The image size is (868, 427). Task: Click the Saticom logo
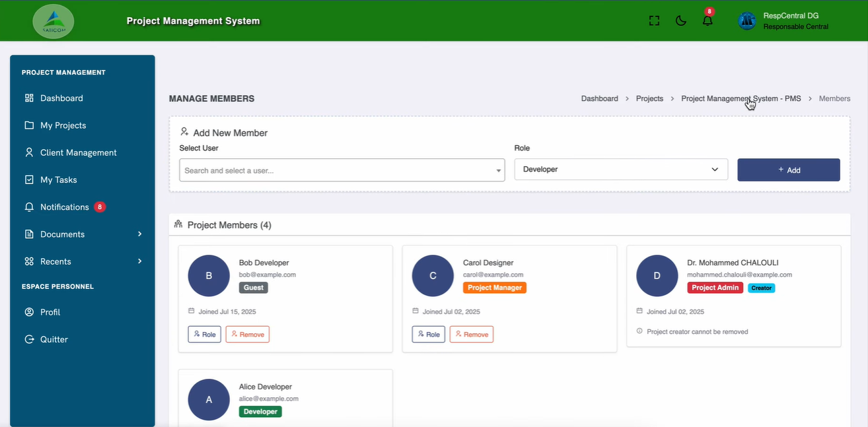coord(54,21)
